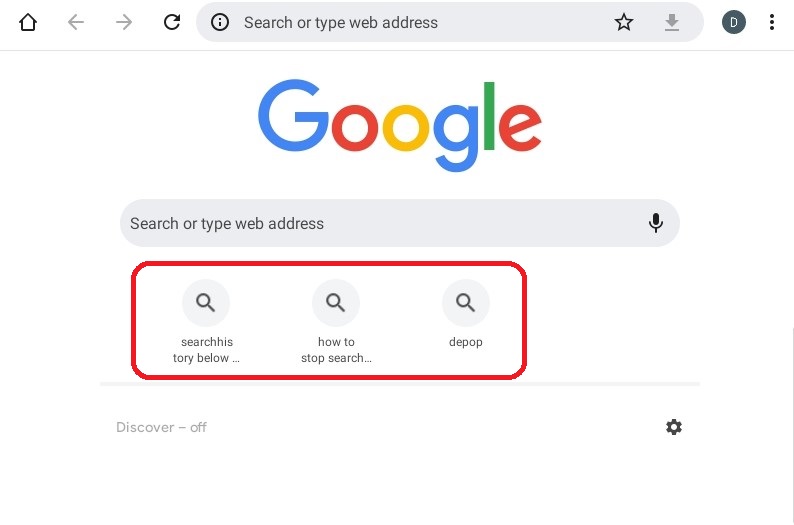This screenshot has height=525, width=794.
Task: Go to the browser home page
Action: (28, 22)
